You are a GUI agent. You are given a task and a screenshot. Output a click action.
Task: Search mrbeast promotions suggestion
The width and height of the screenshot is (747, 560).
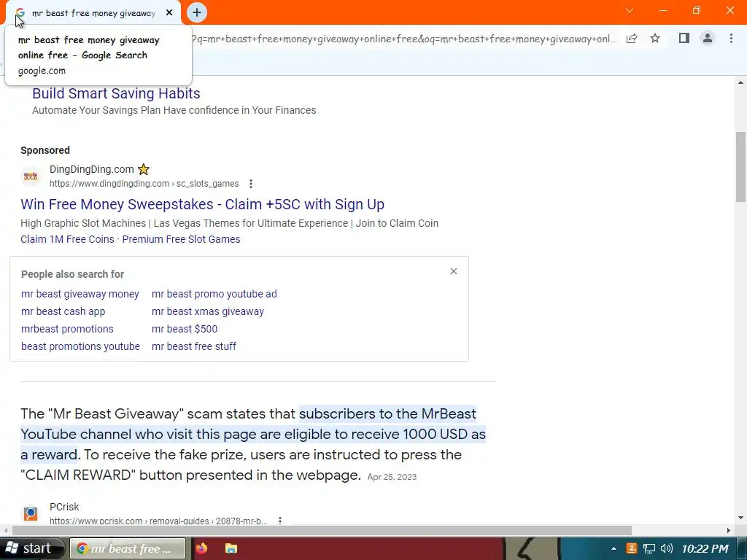(67, 329)
